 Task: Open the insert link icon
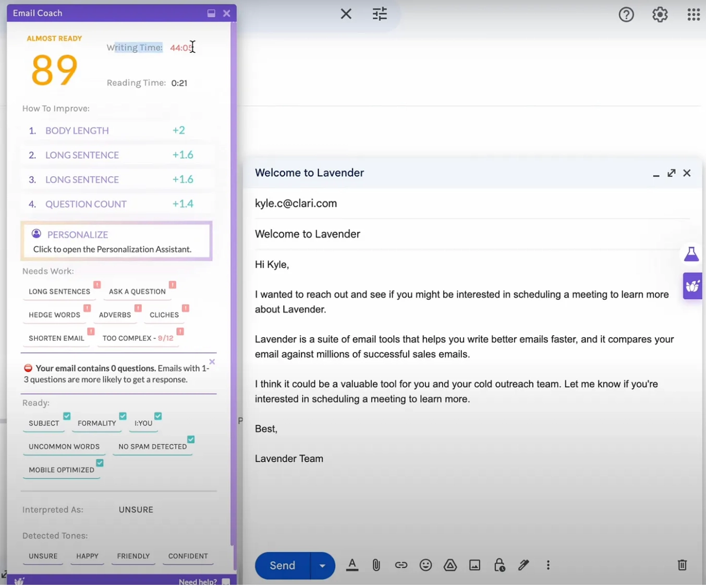(x=400, y=565)
